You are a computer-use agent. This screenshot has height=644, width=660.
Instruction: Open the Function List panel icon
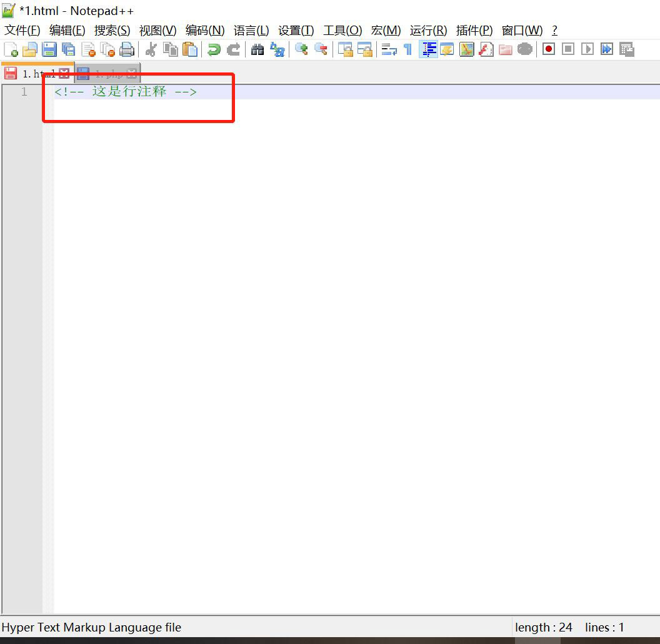tap(486, 49)
